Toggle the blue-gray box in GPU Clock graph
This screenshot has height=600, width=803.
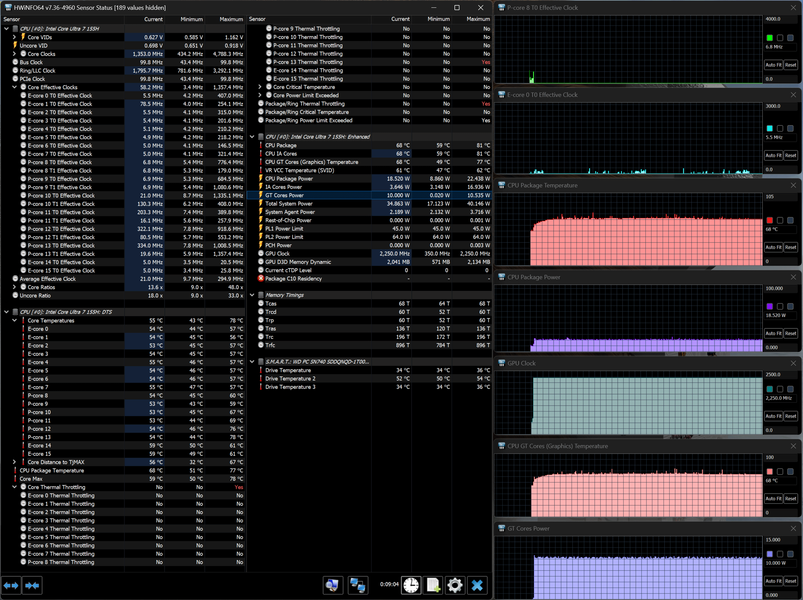[790, 389]
